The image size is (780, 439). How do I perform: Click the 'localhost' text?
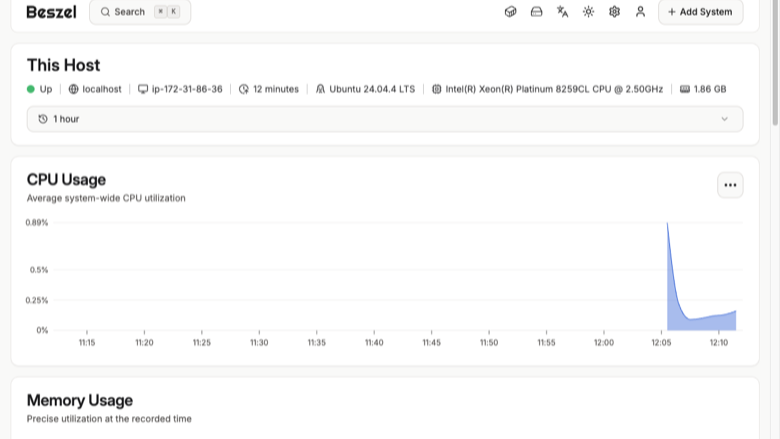tap(102, 89)
